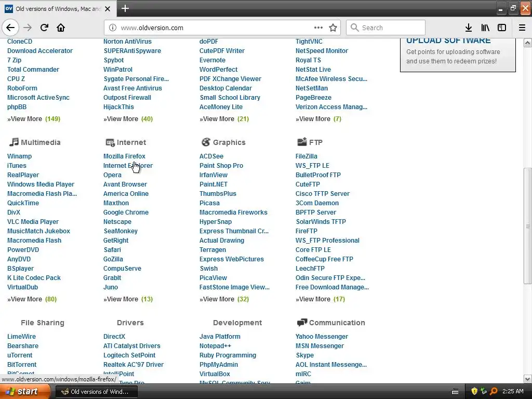Close the Old versions tab

point(108,9)
